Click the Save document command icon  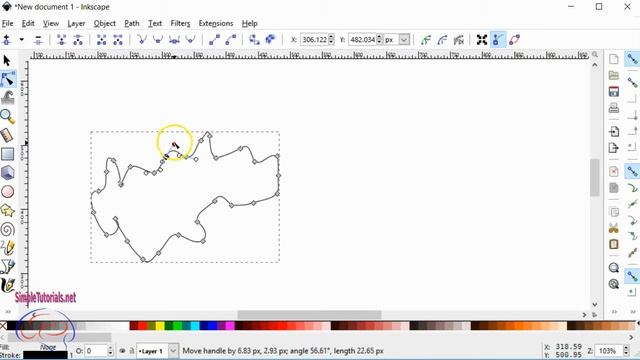[x=613, y=91]
